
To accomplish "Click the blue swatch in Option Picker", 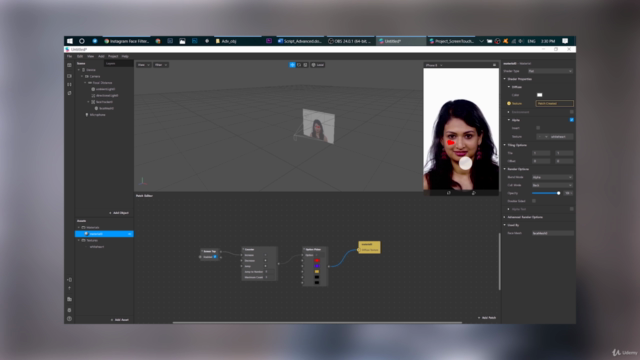I will (317, 266).
